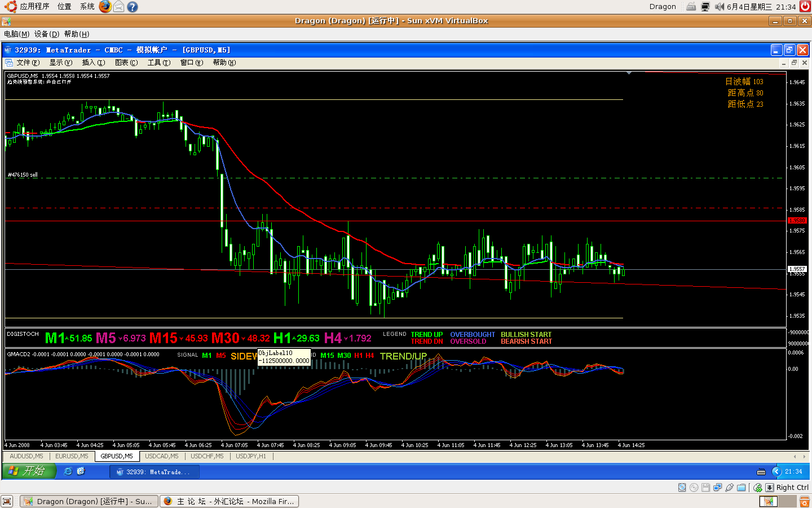Click the VirtualBox USB devices status icon
Viewport: 812px width, 508px height.
coord(729,488)
